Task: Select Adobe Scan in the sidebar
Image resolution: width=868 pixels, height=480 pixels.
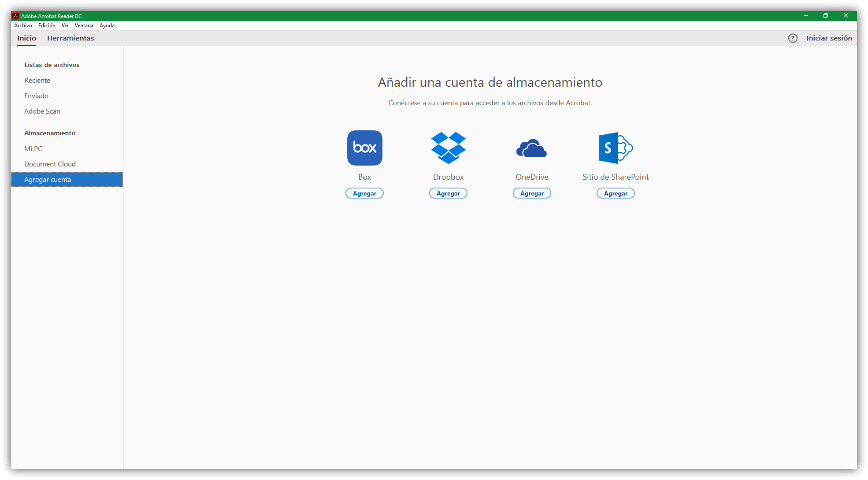Action: [x=42, y=111]
